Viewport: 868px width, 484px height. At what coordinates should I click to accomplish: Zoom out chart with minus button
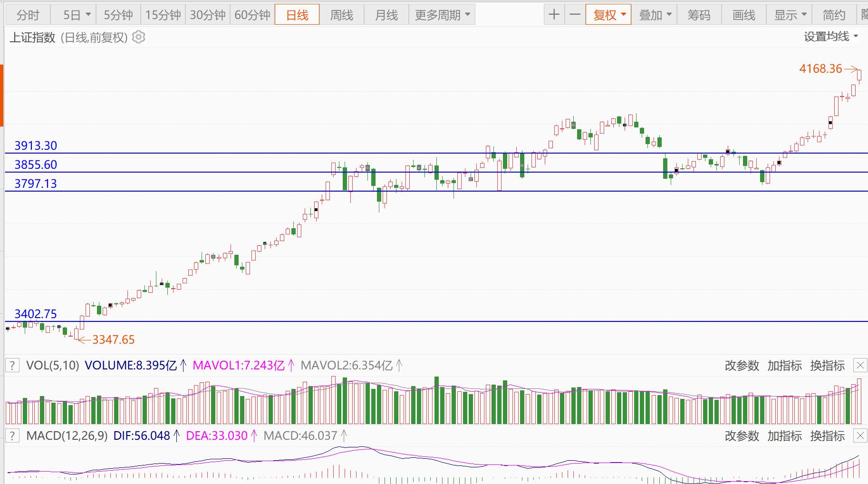coord(575,15)
